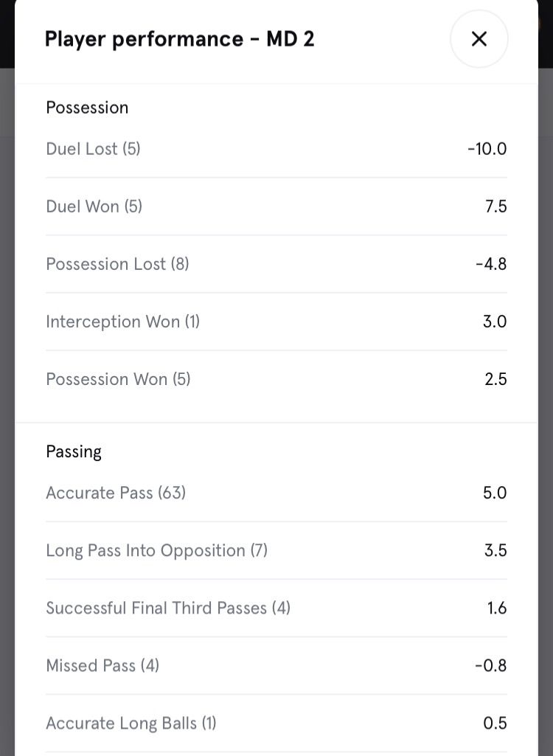This screenshot has height=756, width=553.
Task: Click the Player performance - MD 2 title
Action: pyautogui.click(x=179, y=39)
